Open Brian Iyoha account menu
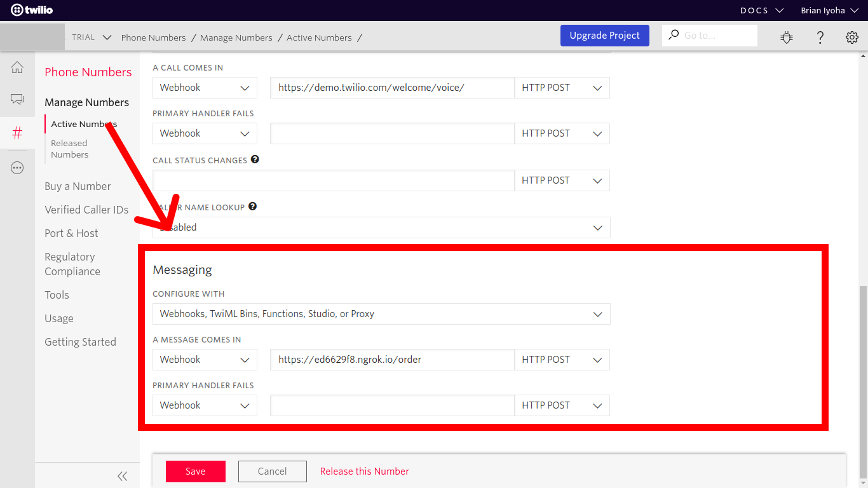Screen dimensions: 868x488 pyautogui.click(x=829, y=10)
